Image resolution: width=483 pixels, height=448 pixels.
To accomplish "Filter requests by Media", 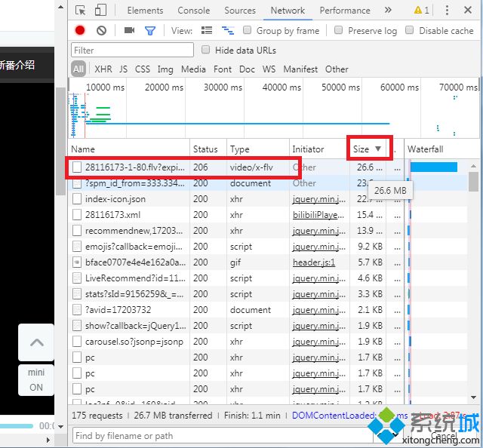I will [193, 69].
